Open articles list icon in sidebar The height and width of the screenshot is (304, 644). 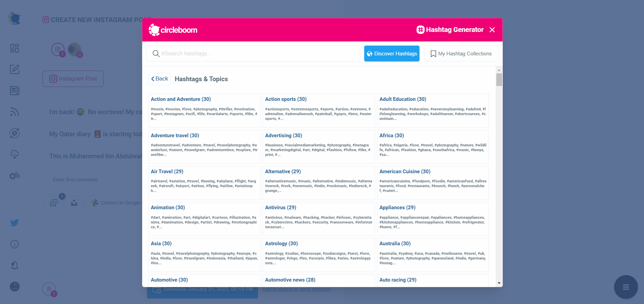[x=15, y=91]
